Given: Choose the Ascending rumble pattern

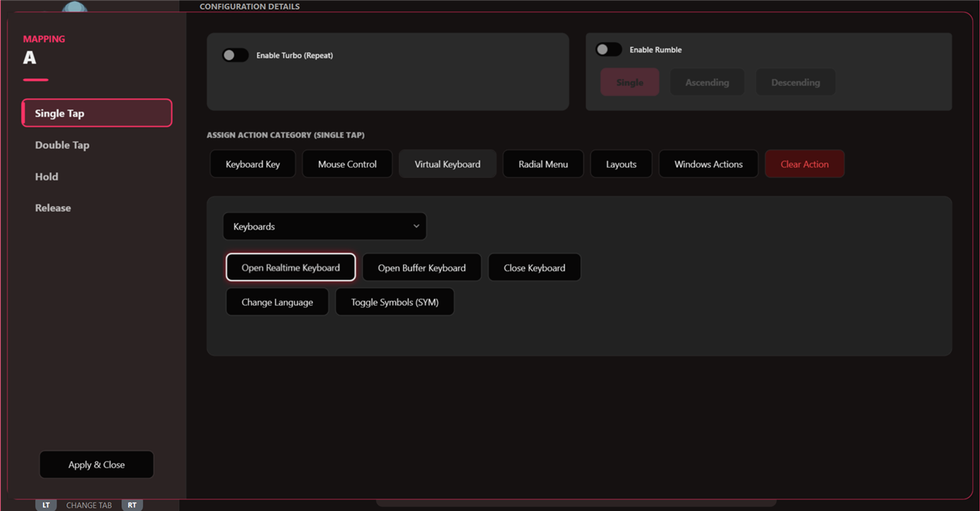Looking at the screenshot, I should click(707, 82).
